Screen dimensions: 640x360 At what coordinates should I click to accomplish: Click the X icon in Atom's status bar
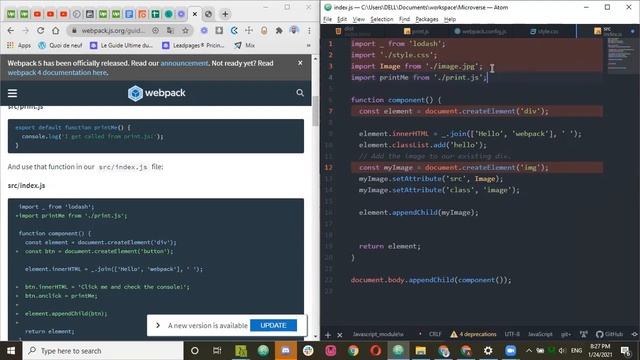point(340,335)
